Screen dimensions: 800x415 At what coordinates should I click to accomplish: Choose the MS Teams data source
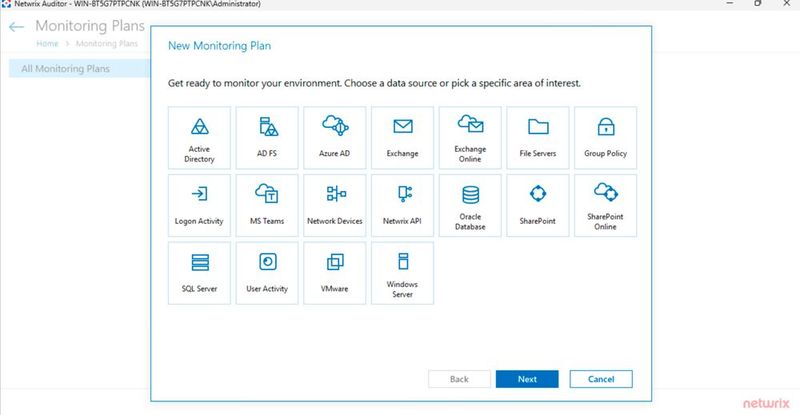267,206
